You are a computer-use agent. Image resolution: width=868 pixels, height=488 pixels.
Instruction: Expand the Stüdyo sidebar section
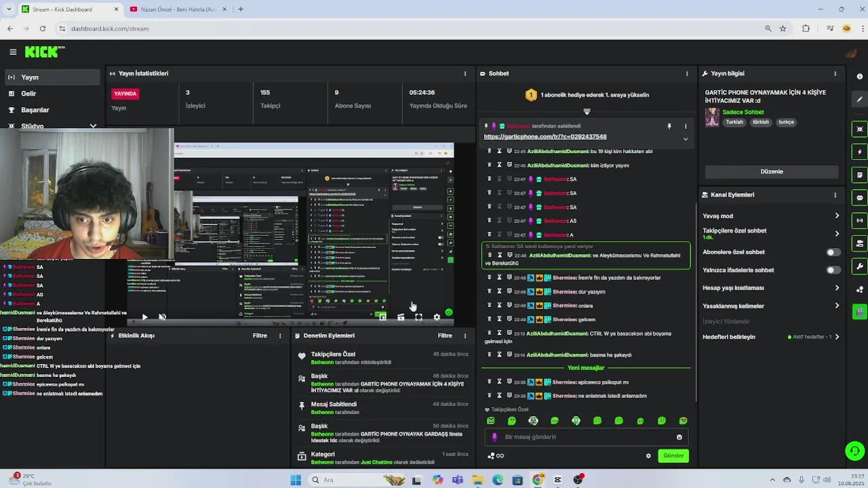(x=93, y=126)
